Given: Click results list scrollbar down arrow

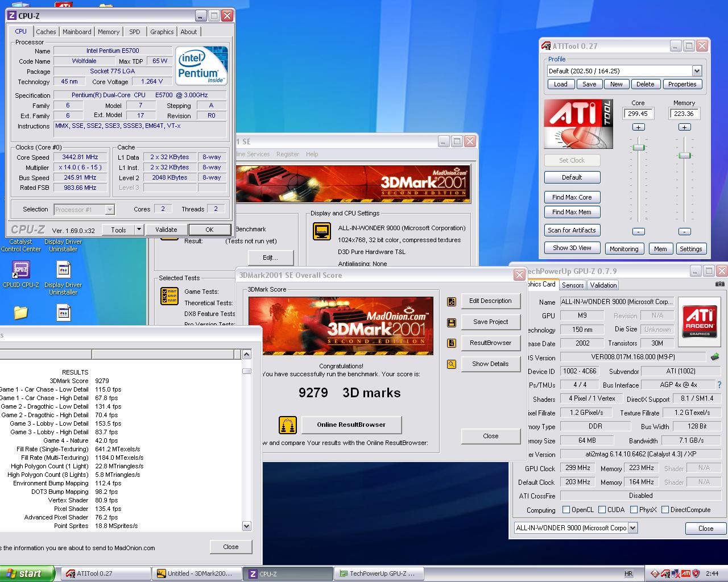Looking at the screenshot, I should [247, 526].
